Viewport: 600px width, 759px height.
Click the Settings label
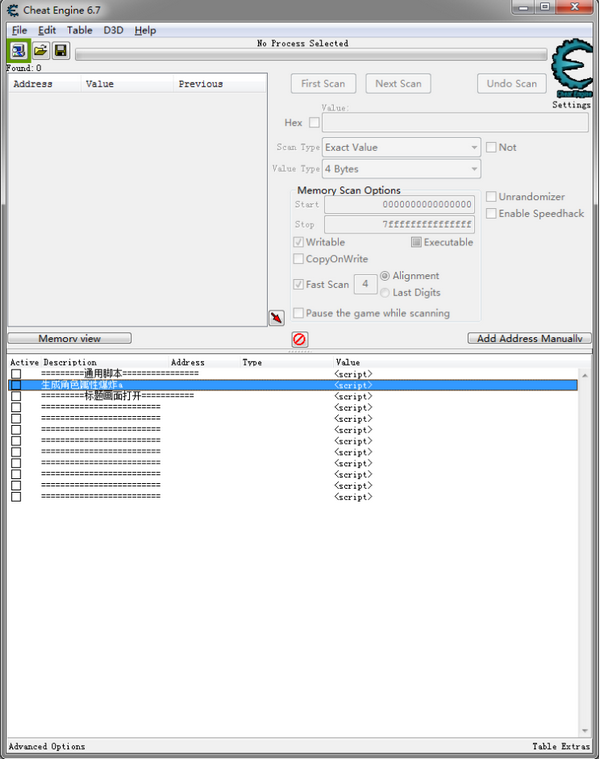pyautogui.click(x=571, y=105)
